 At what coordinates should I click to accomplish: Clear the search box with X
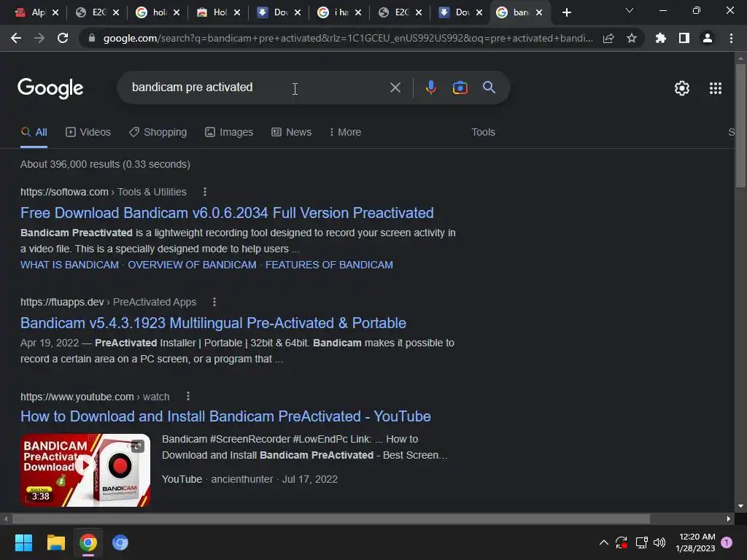click(395, 87)
